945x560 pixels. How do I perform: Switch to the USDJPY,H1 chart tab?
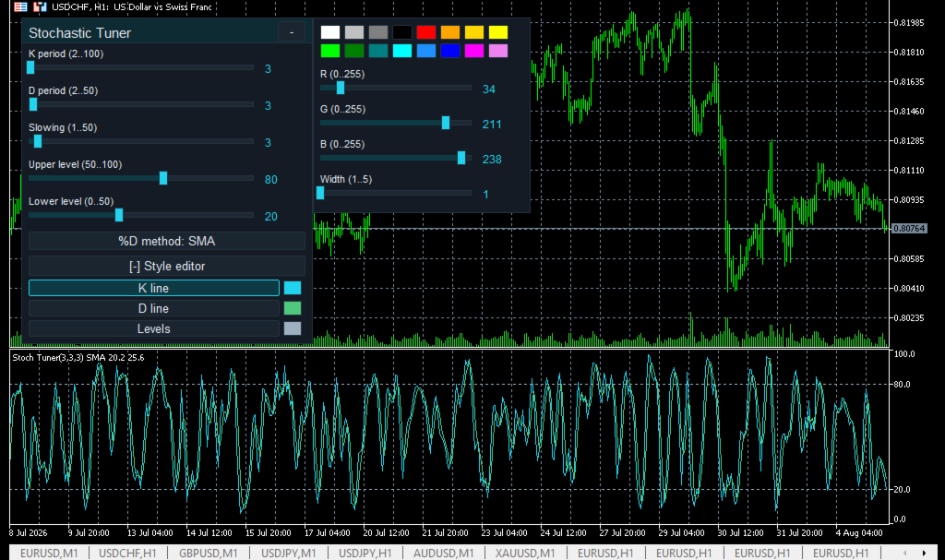coord(365,553)
